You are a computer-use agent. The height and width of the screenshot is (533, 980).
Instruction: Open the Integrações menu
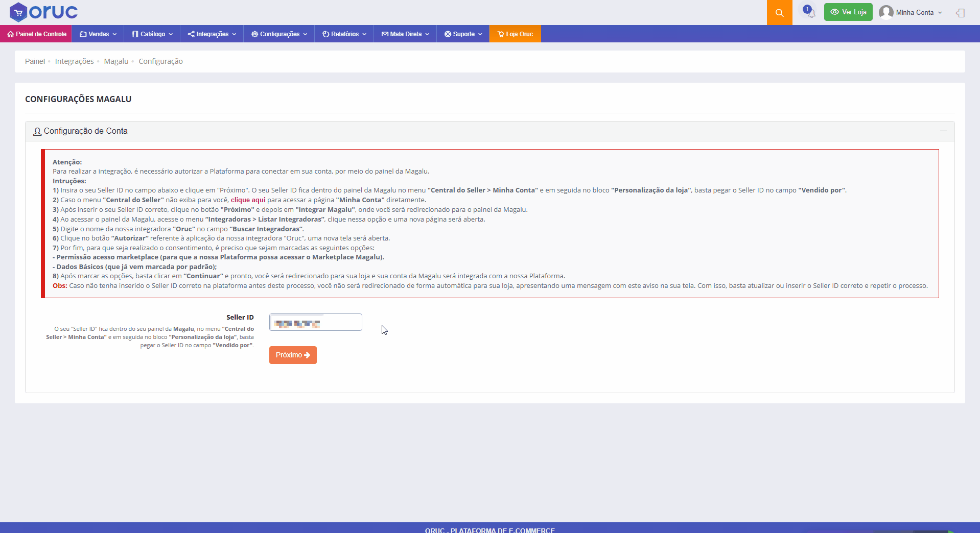pos(212,34)
